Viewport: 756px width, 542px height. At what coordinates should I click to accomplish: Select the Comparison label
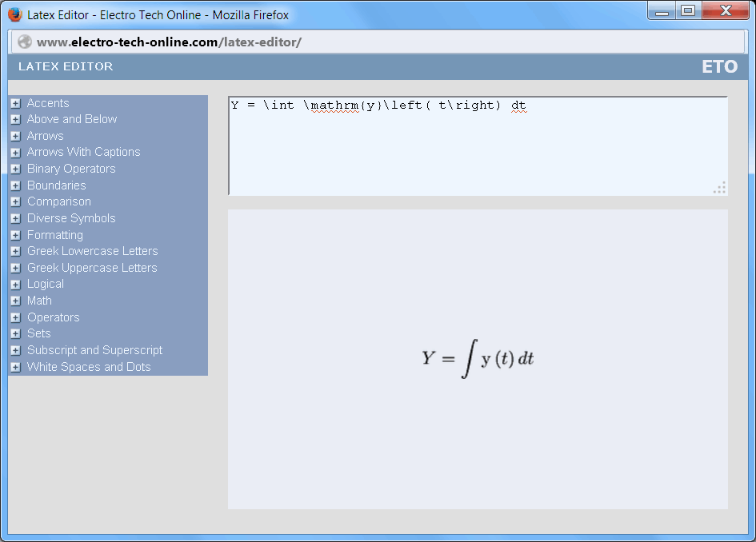(x=59, y=201)
